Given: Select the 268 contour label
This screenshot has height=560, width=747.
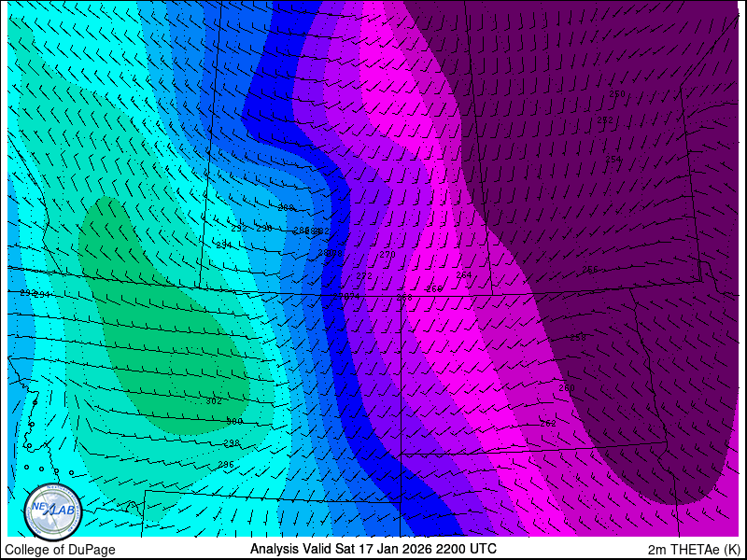Looking at the screenshot, I should tap(404, 297).
